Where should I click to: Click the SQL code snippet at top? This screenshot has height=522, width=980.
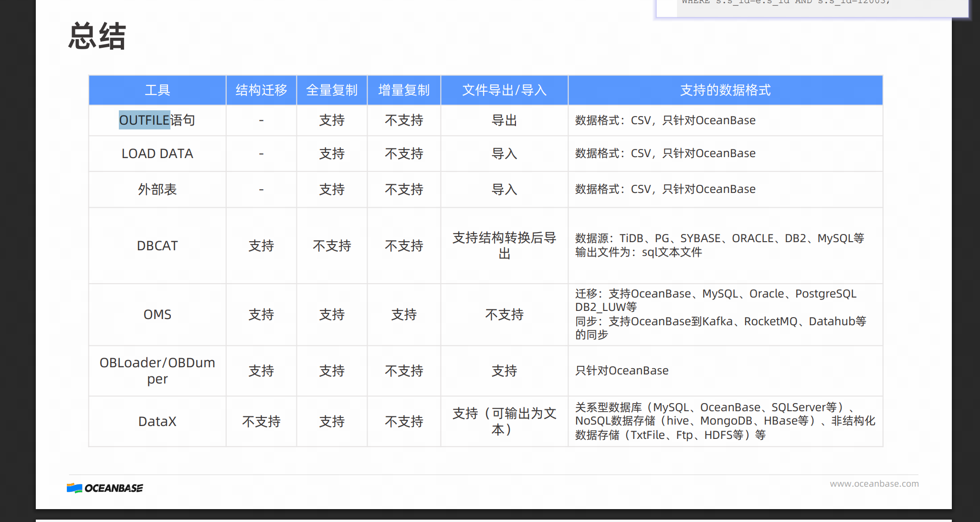pos(785,3)
